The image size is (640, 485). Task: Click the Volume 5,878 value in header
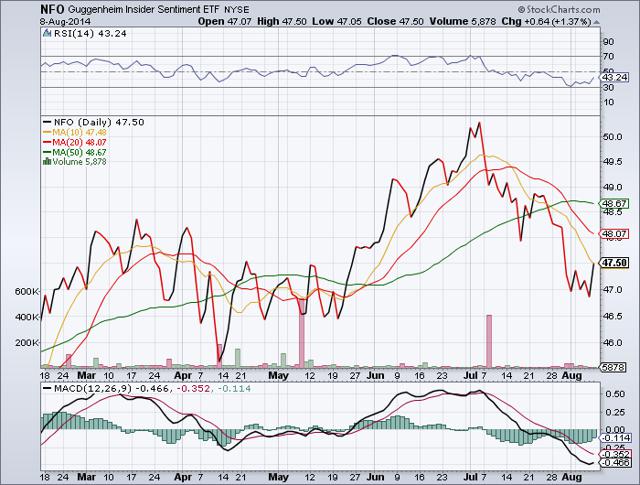(x=462, y=22)
